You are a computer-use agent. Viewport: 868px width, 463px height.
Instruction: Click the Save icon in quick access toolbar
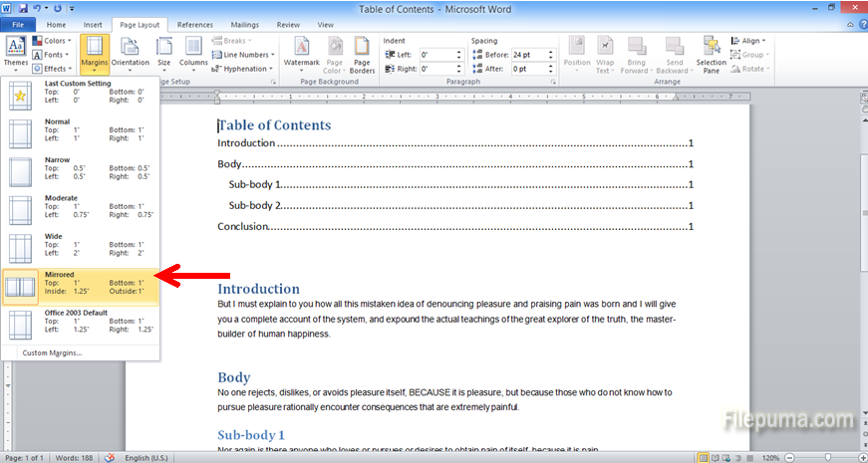tap(21, 8)
